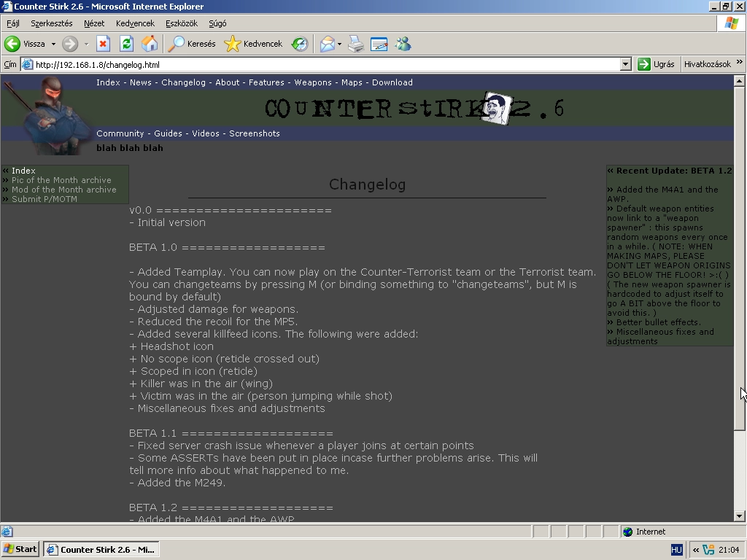This screenshot has width=747, height=560.
Task: Open the Guides link
Action: point(169,133)
